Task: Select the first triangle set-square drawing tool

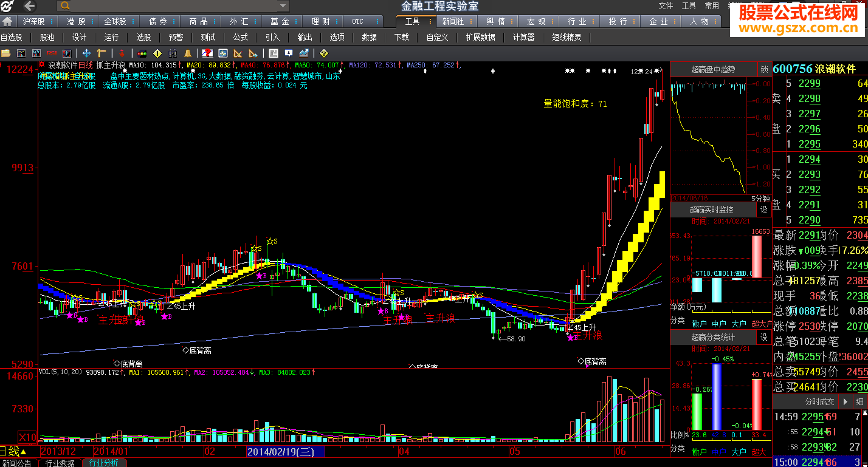Action: click(238, 53)
